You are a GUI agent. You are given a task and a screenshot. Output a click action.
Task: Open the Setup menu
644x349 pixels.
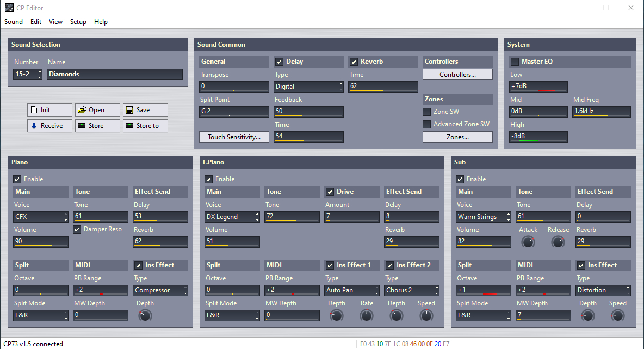click(x=78, y=22)
